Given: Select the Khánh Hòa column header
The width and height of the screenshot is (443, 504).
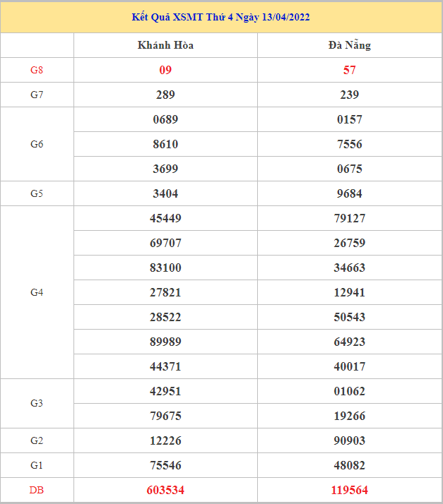Looking at the screenshot, I should coord(165,45).
